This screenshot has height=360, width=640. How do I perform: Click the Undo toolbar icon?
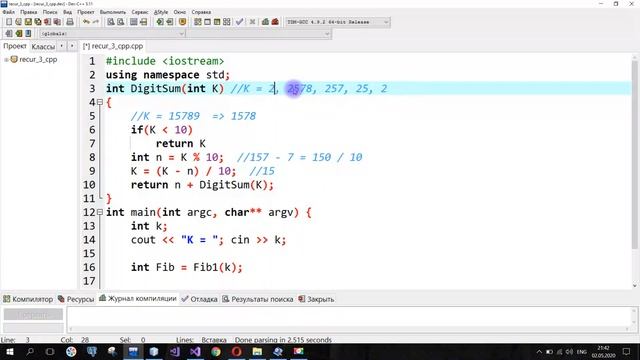[86, 22]
